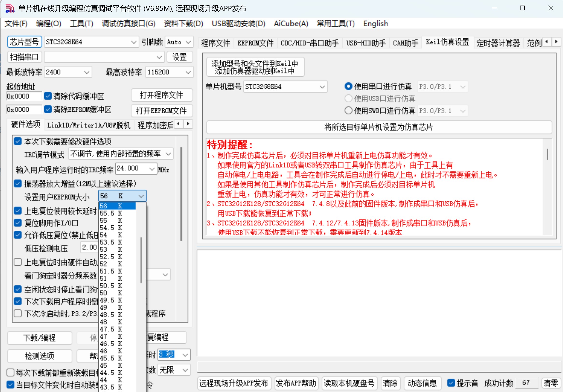563x392 pixels.
Task: Toggle 上电复位使用较长延时 checkbox
Action: 18,210
